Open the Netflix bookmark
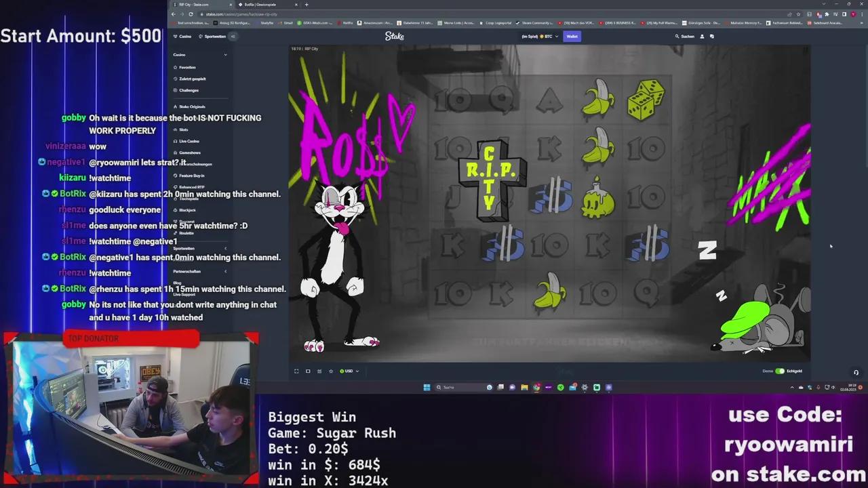The width and height of the screenshot is (868, 488). point(345,22)
